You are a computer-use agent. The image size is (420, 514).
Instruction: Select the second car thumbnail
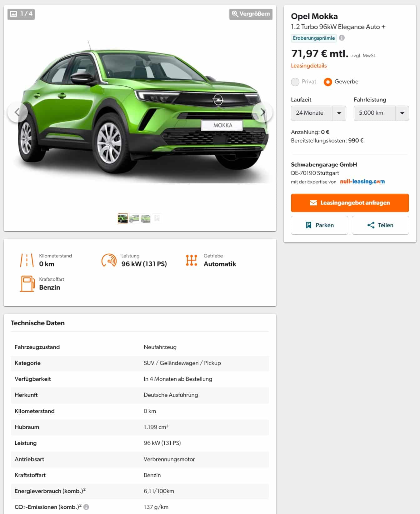pos(134,218)
